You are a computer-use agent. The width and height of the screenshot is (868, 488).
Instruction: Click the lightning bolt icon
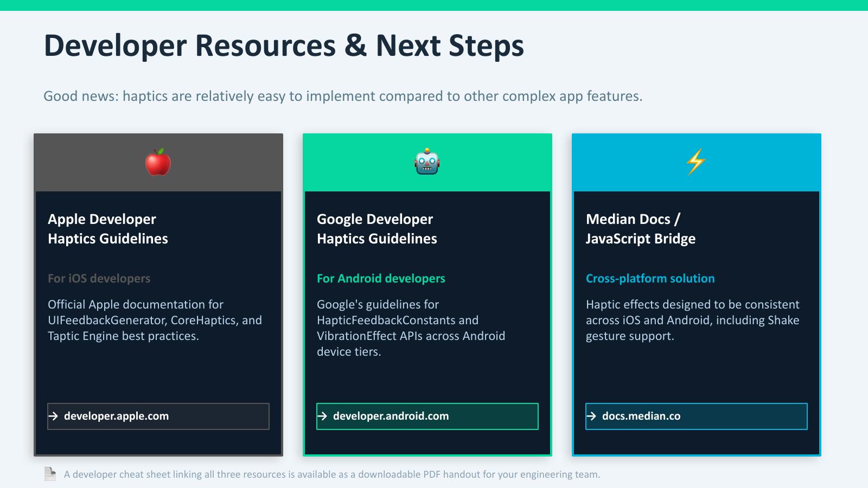point(696,162)
